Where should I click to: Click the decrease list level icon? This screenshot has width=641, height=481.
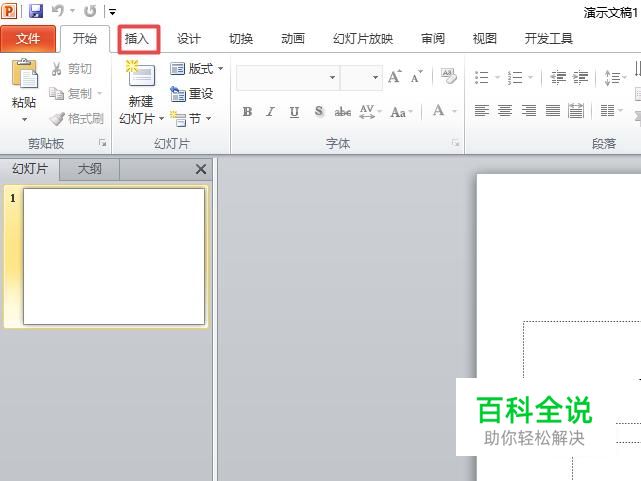[x=558, y=77]
